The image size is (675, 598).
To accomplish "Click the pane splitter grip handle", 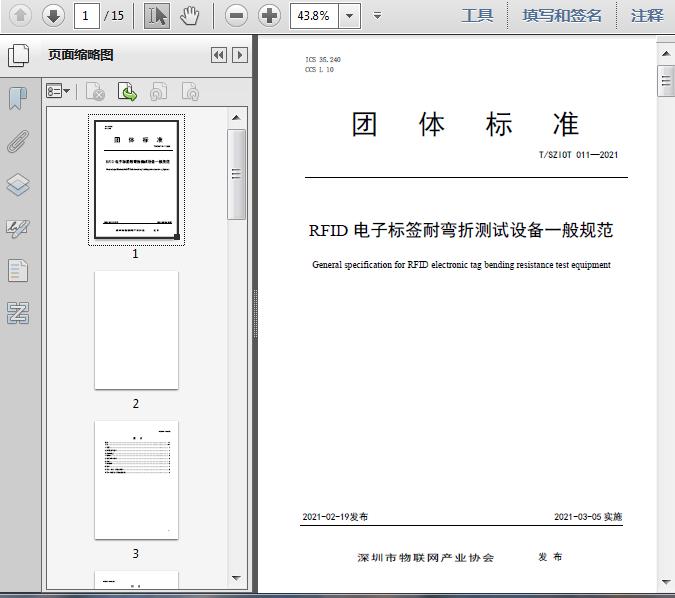I will (255, 314).
